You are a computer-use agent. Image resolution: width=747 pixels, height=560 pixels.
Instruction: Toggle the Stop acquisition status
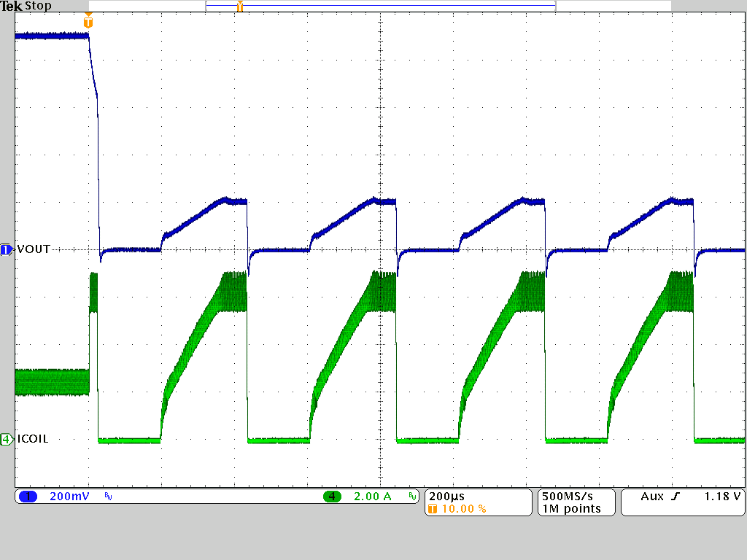[x=40, y=6]
